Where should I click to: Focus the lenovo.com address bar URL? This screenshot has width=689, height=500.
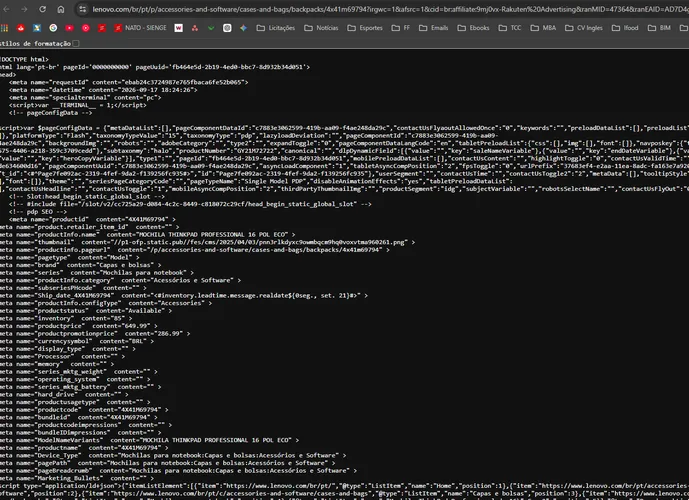(389, 9)
